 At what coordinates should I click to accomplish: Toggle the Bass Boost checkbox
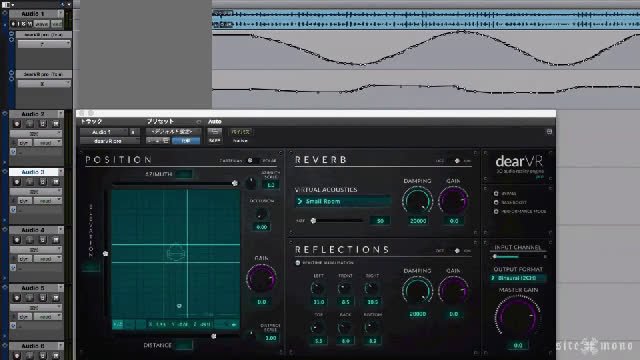(496, 202)
